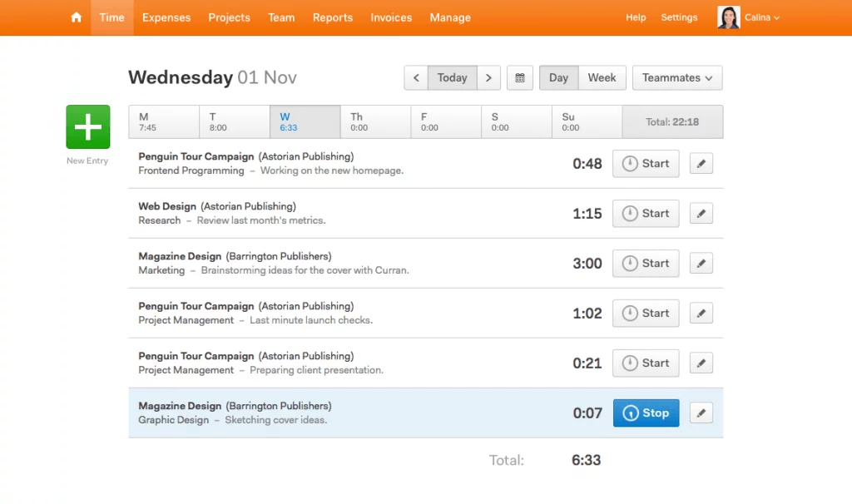Edit the Magazine Design Marketing entry pencil icon
The image size is (852, 504).
pyautogui.click(x=701, y=264)
